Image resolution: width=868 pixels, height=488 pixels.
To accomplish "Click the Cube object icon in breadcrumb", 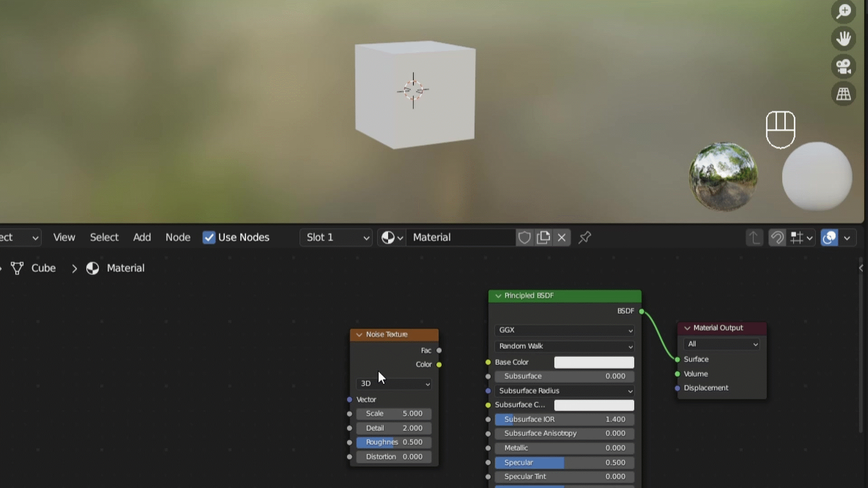I will click(x=17, y=267).
